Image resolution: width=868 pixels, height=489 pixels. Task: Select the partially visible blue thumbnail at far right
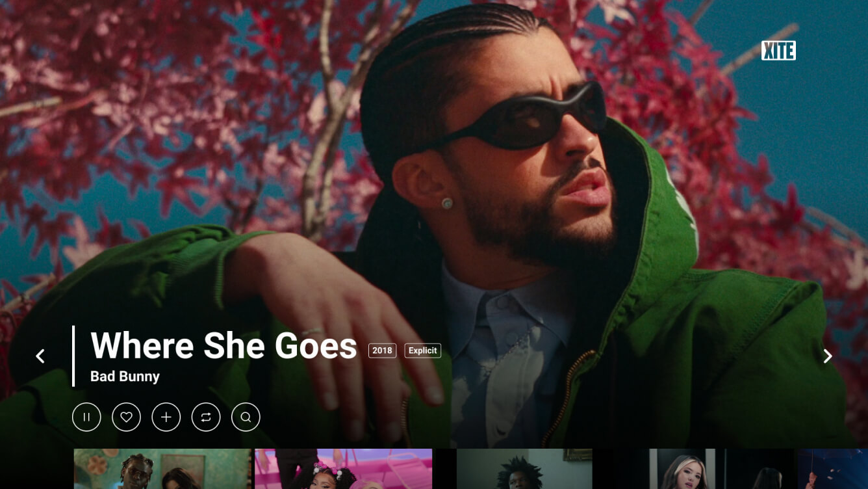pos(833,469)
